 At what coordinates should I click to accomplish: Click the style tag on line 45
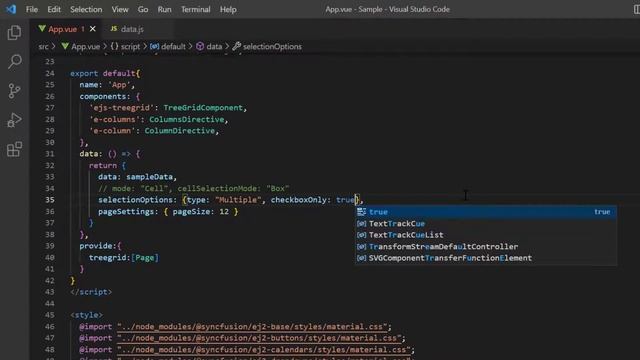(x=87, y=315)
